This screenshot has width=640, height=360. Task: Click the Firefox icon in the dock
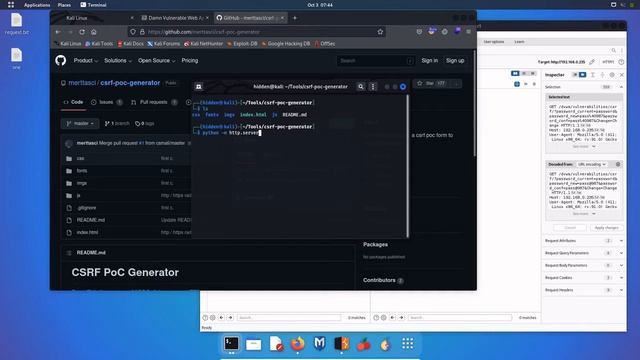point(298,344)
